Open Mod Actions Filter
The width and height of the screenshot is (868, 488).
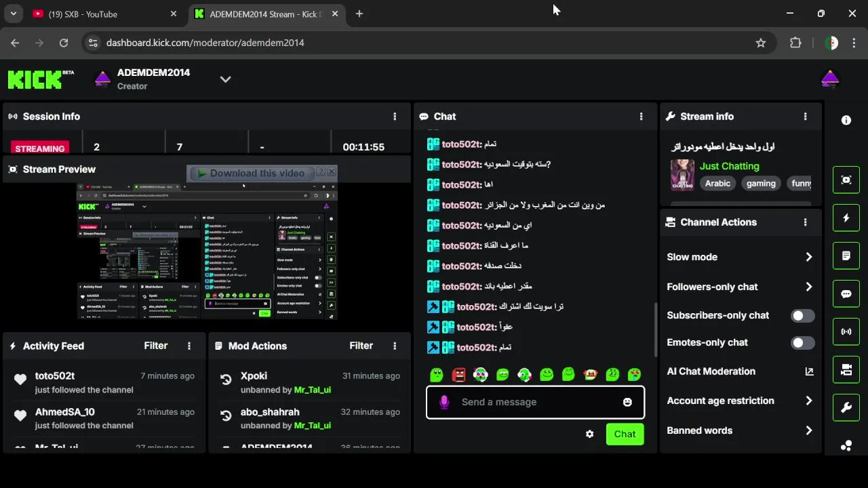coord(361,346)
